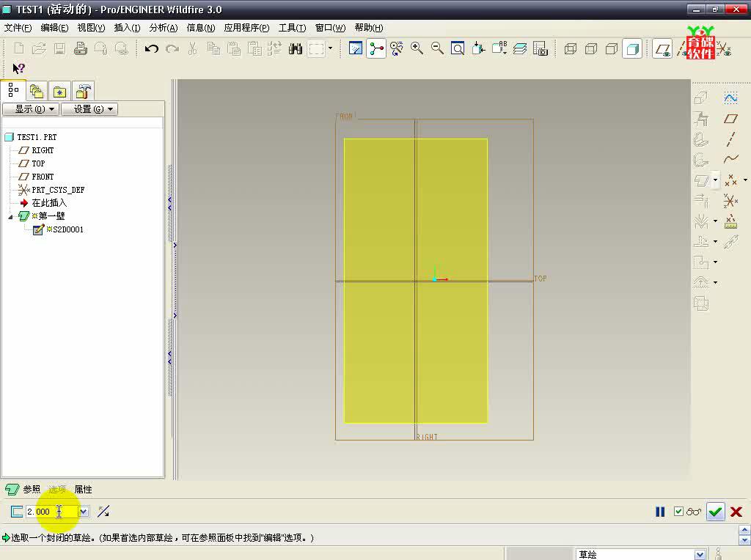
Task: Open the 插入(I) menu
Action: [x=127, y=28]
